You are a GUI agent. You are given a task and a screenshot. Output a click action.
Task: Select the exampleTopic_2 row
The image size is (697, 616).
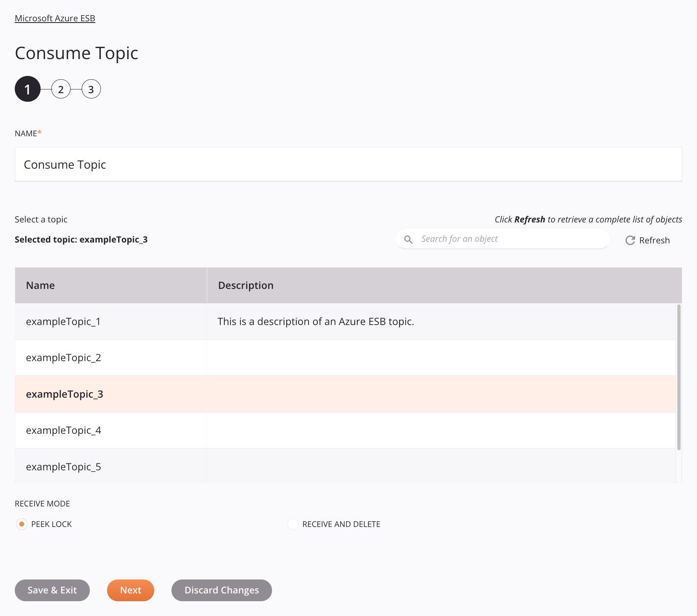(345, 357)
